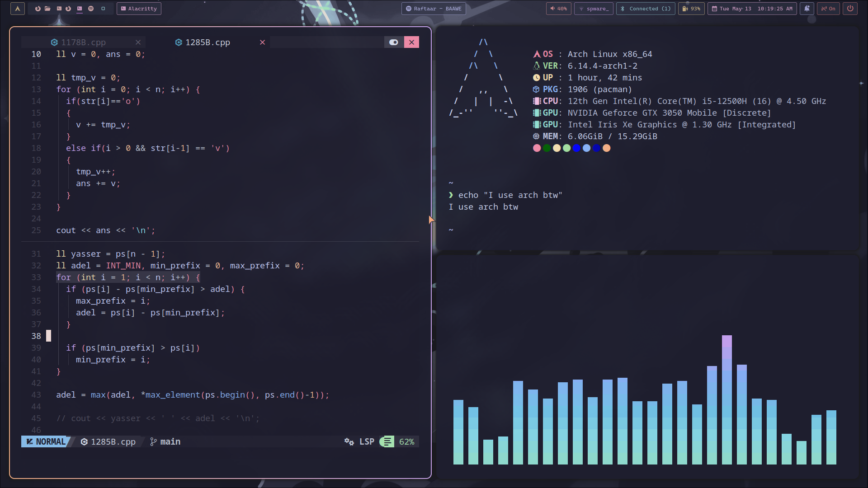Select the 1285B.cpp tab

[208, 42]
